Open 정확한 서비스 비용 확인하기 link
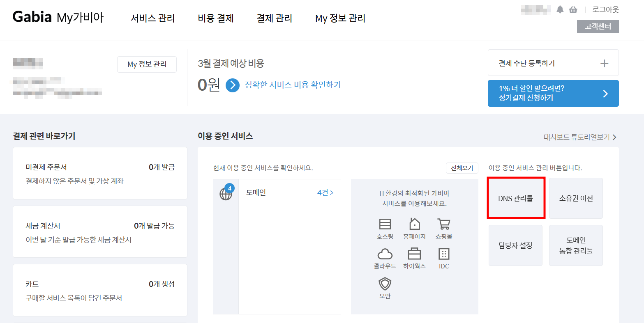644x323 pixels. [x=293, y=85]
